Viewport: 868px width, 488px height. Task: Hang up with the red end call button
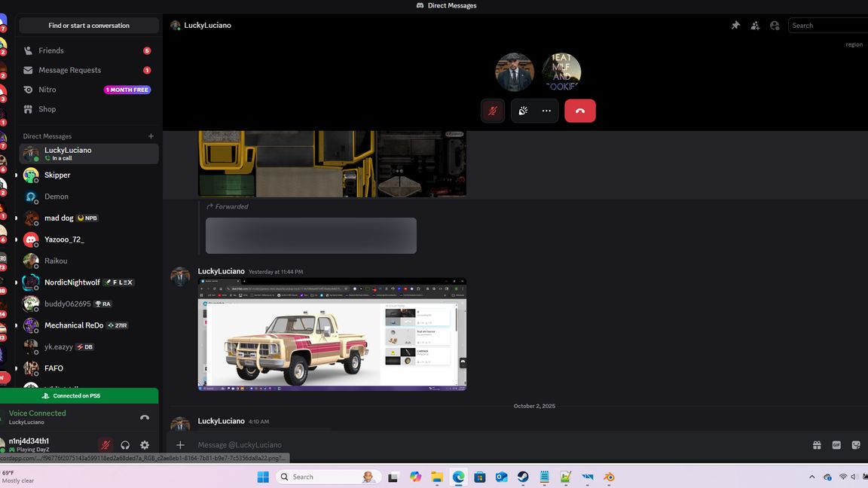(x=579, y=111)
